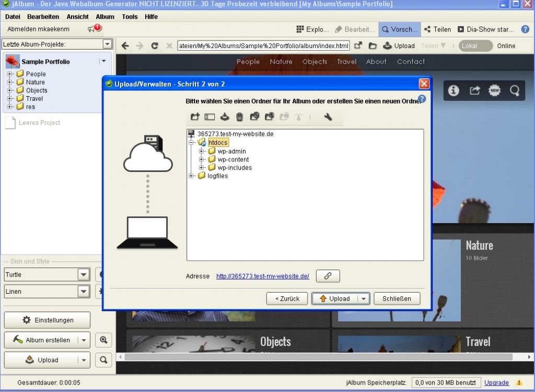This screenshot has height=392, width=535.
Task: Collapse the htdocs folder node
Action: click(x=191, y=142)
